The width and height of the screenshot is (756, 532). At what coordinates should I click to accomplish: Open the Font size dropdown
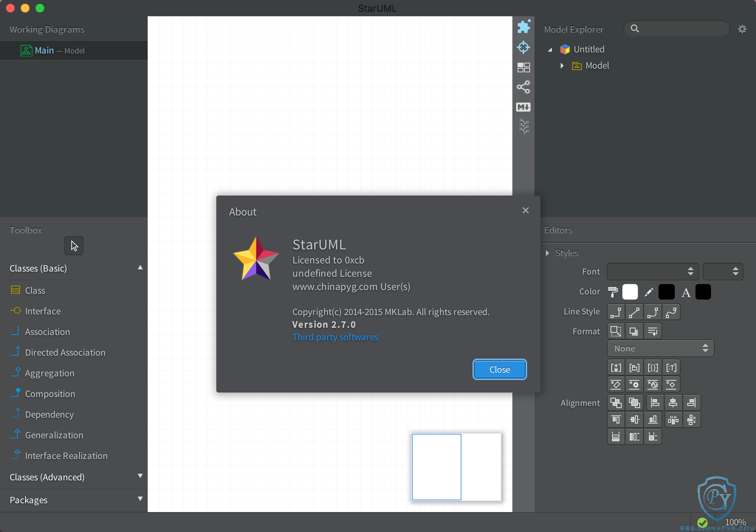pos(723,272)
